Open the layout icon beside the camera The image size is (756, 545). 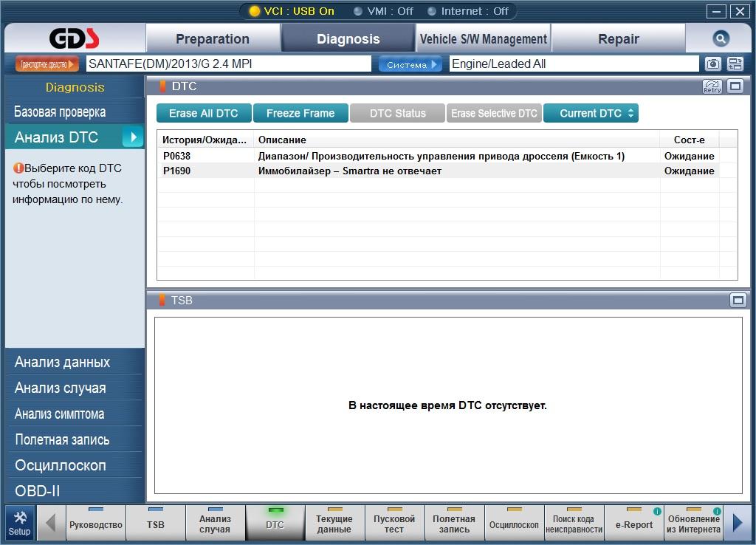(735, 64)
